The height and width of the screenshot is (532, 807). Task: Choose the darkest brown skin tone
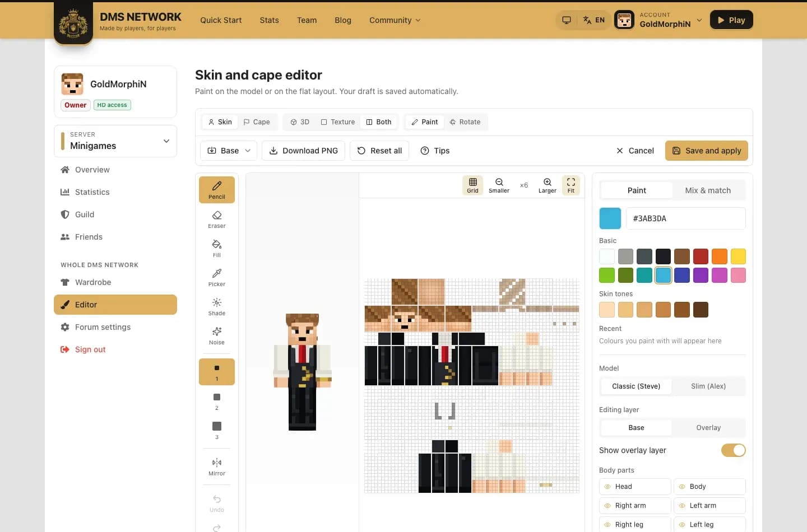(x=701, y=310)
